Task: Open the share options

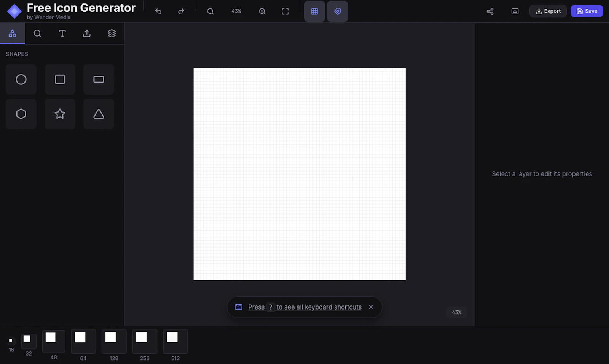Action: [x=490, y=11]
